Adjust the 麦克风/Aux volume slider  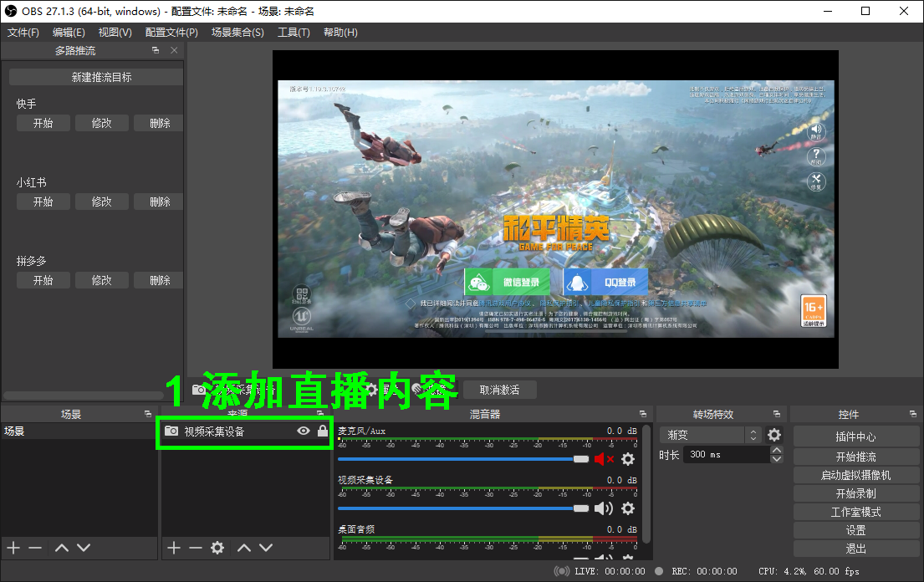463,459
